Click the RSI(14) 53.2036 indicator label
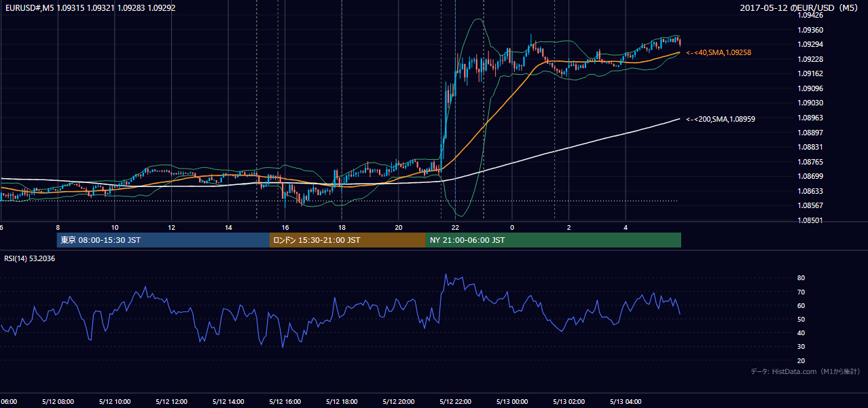The image size is (868, 408). [30, 258]
